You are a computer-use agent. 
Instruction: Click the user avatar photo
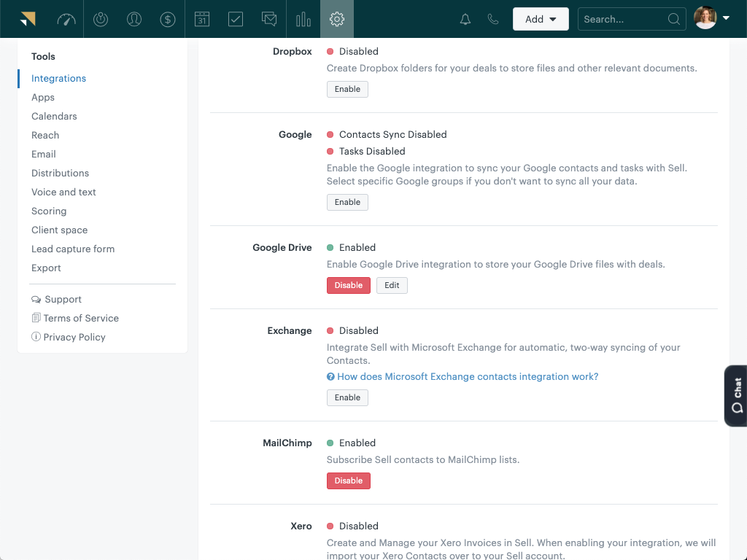coord(705,18)
